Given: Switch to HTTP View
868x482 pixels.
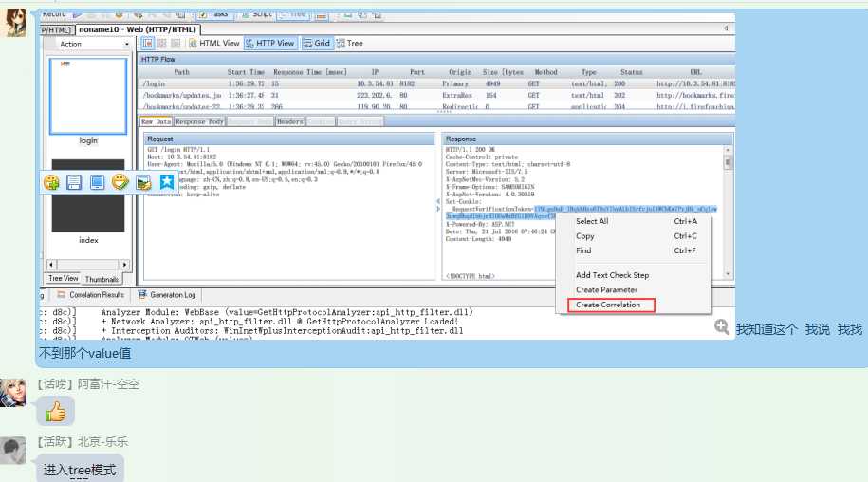Looking at the screenshot, I should 270,43.
